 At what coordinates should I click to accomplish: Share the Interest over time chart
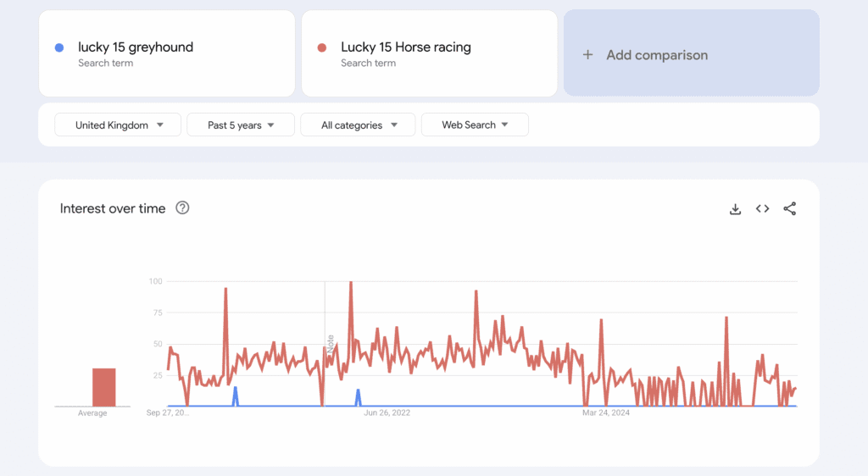789,209
